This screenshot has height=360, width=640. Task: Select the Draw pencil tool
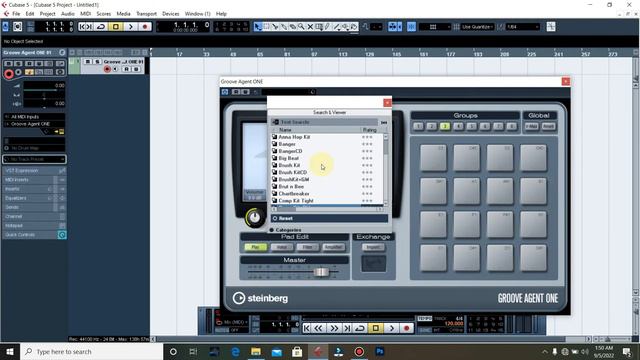coord(327,27)
